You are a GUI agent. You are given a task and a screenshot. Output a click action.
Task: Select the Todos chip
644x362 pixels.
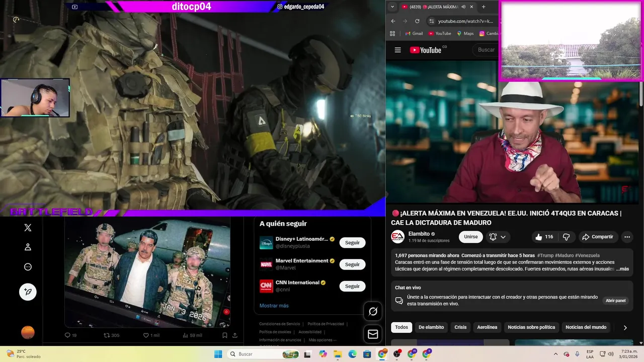click(401, 327)
